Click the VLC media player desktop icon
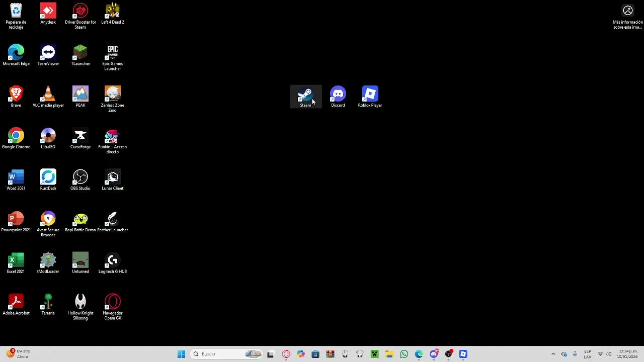This screenshot has height=362, width=644. coord(48,97)
